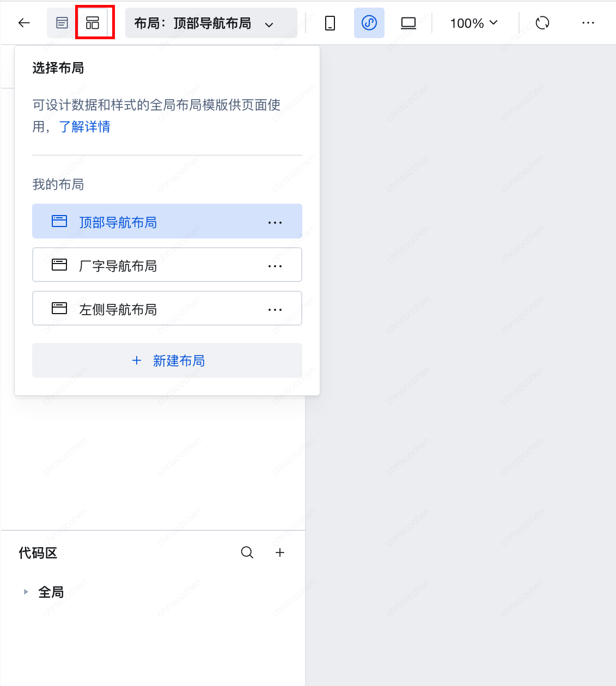Expand the 布局: 顶部导航布局 dropdown

211,23
